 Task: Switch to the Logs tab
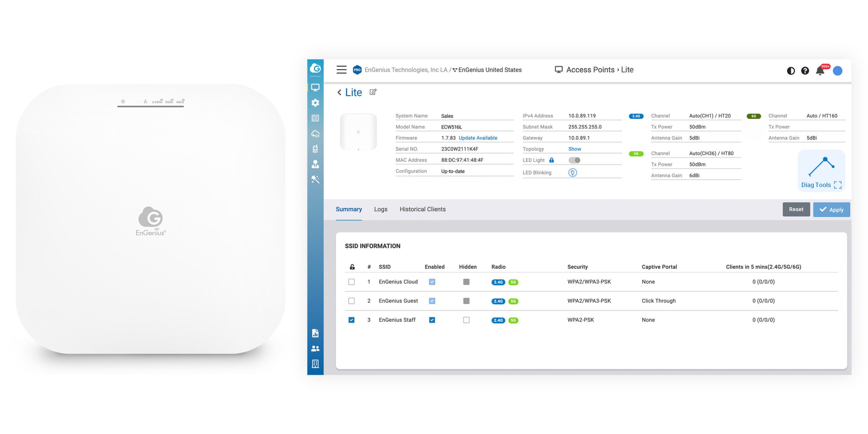[380, 209]
